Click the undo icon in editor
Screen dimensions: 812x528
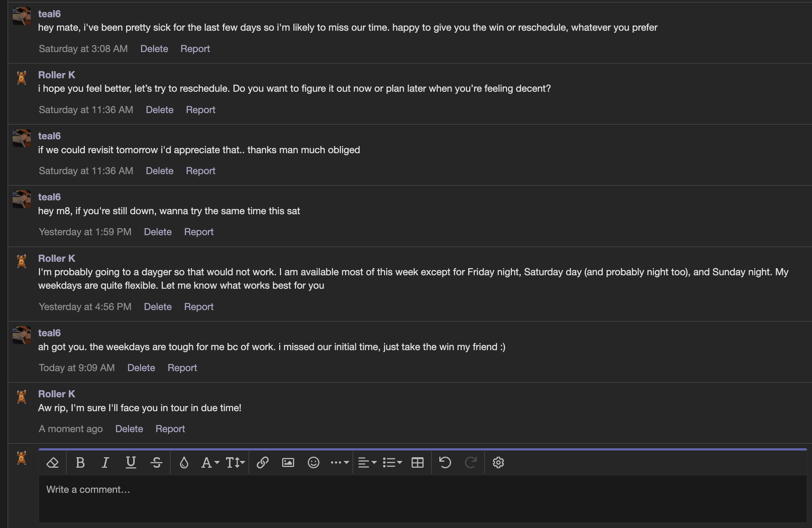tap(445, 463)
